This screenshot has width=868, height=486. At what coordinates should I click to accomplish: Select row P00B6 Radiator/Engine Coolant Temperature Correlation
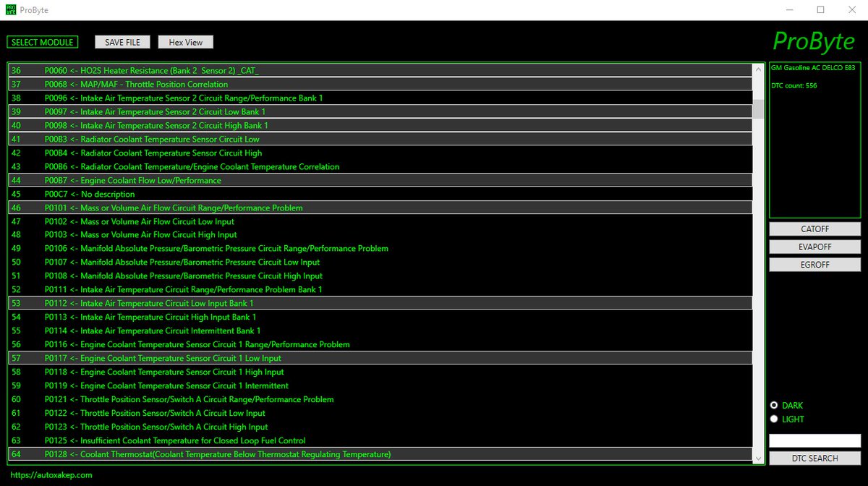[x=380, y=166]
